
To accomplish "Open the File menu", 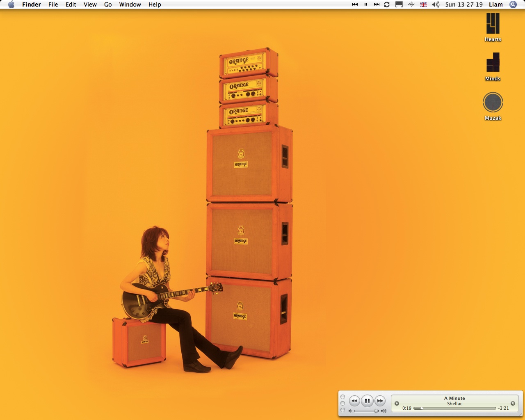I will 53,5.
